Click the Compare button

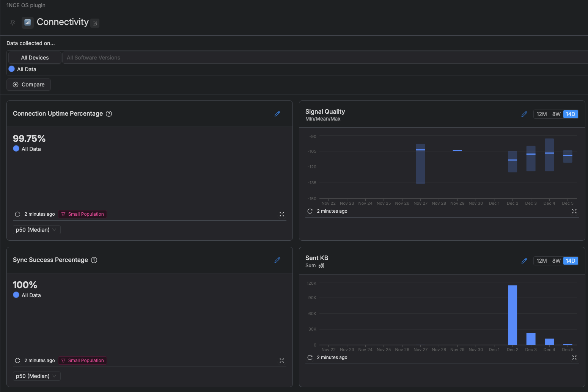pyautogui.click(x=29, y=85)
